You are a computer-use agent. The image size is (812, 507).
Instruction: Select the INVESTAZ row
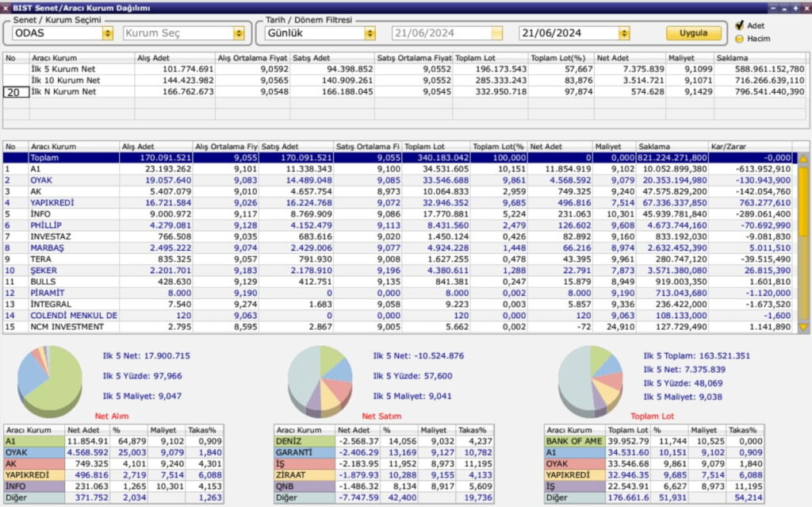[x=398, y=236]
